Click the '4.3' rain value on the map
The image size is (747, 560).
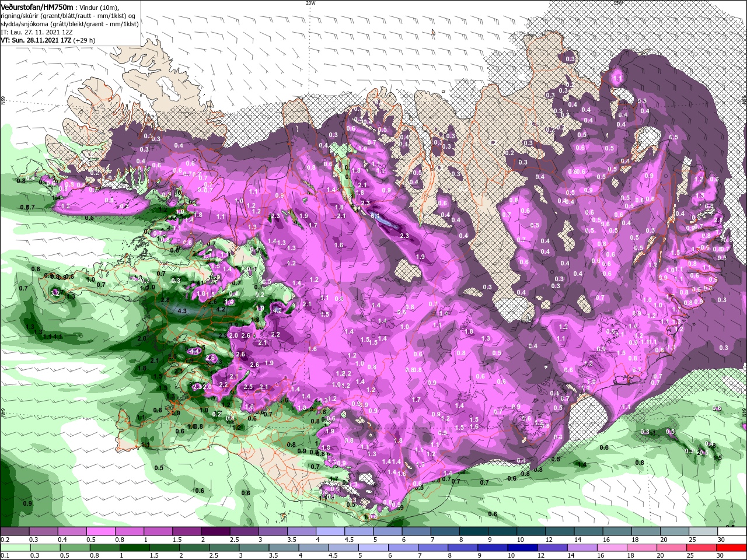pyautogui.click(x=181, y=311)
